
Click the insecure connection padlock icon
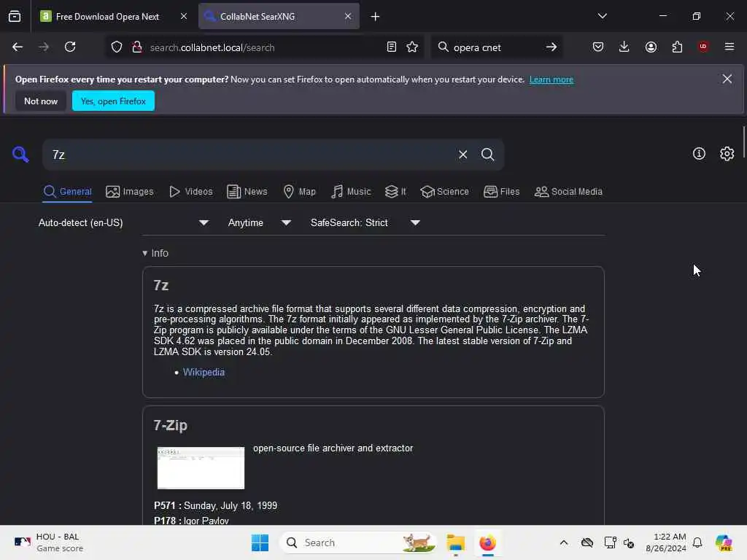(137, 47)
